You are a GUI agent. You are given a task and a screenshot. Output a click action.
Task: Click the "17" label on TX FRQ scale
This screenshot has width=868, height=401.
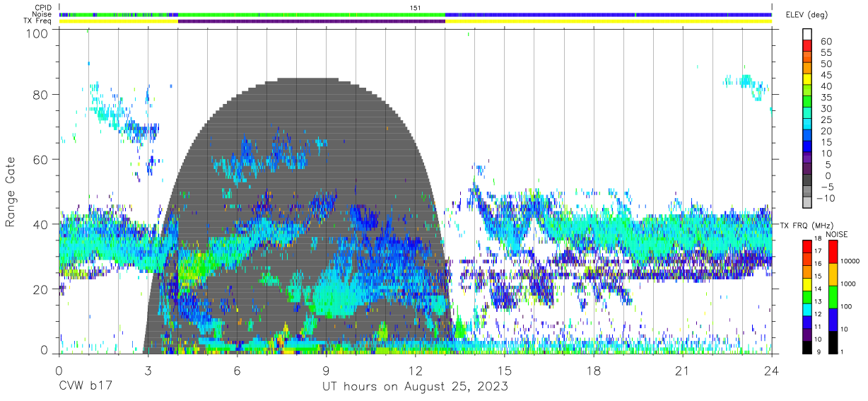(x=817, y=251)
